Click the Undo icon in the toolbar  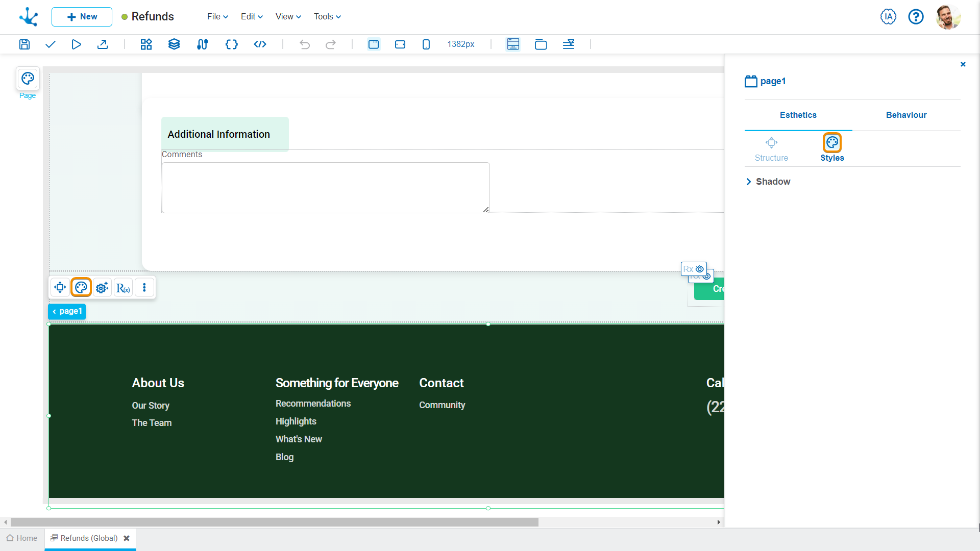(x=304, y=44)
